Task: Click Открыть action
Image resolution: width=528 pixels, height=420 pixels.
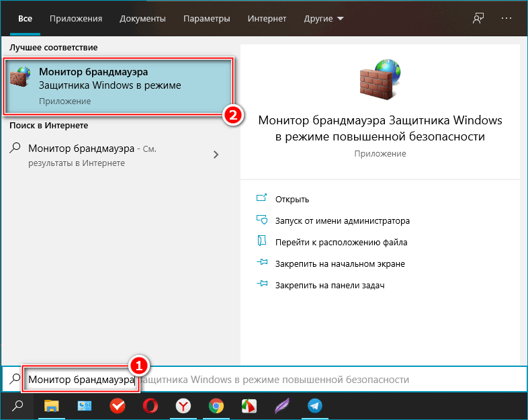Action: coord(292,200)
